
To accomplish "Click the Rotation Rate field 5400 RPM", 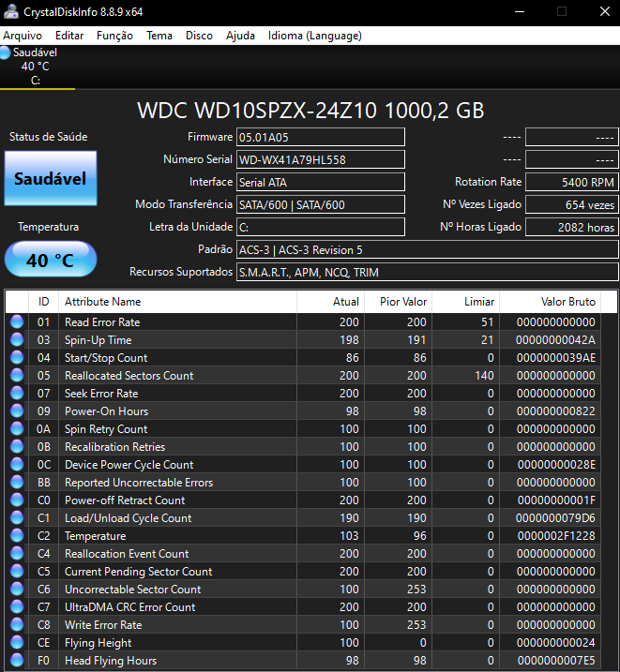I will click(x=572, y=182).
